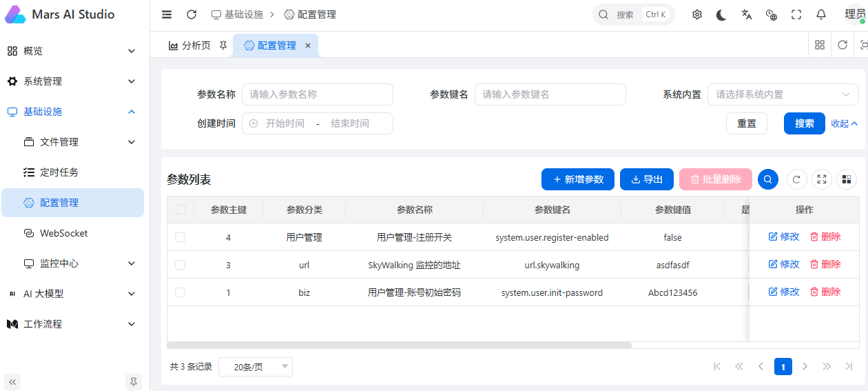Pin the sidebar using bottom pin icon
This screenshot has height=391, width=868.
[134, 381]
